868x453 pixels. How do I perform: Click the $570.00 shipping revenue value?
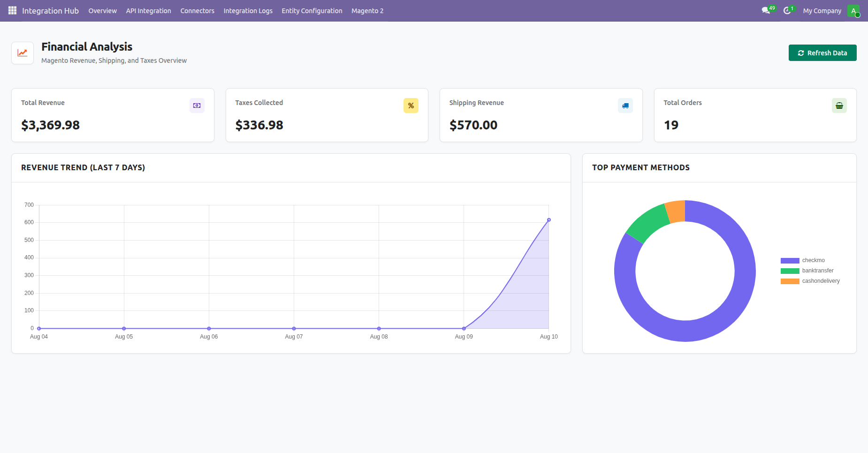[x=473, y=125]
